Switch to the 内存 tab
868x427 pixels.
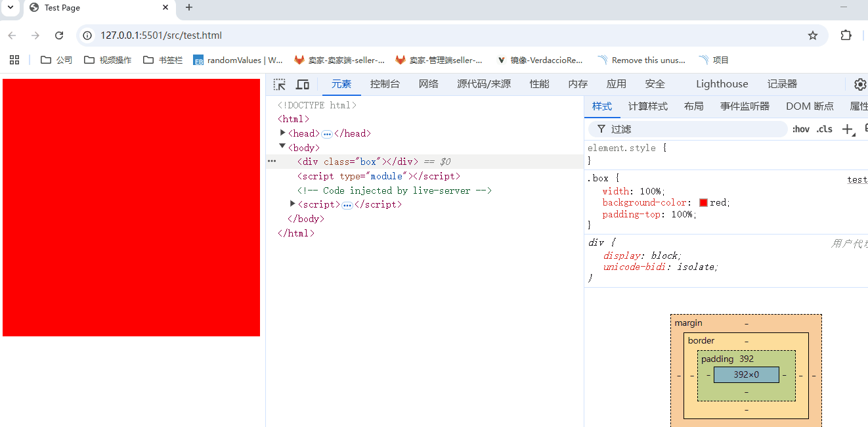click(x=578, y=84)
